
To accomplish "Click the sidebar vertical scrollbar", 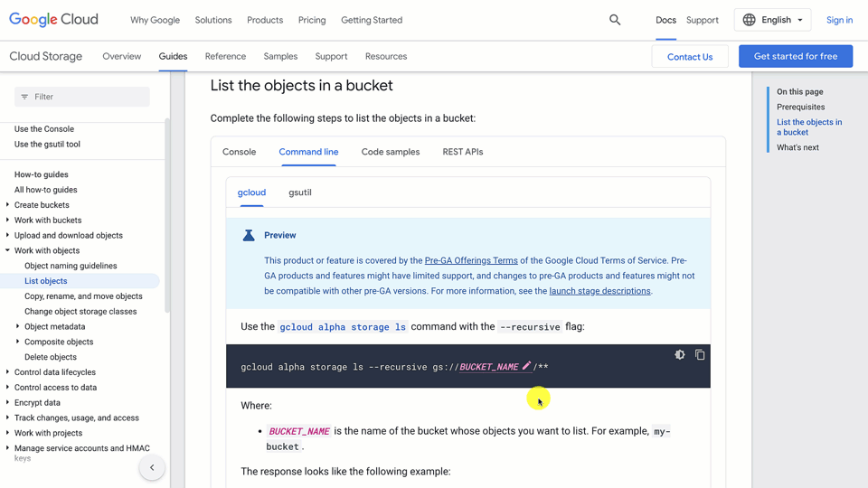I will pyautogui.click(x=167, y=217).
